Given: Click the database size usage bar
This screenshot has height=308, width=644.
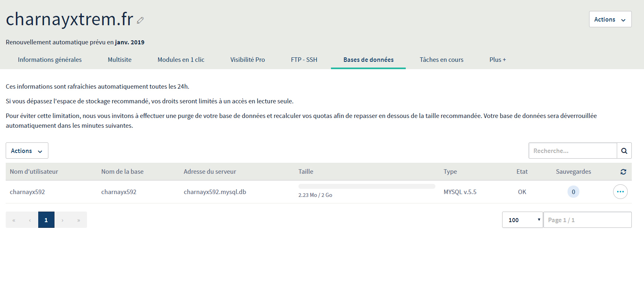Looking at the screenshot, I should [366, 186].
